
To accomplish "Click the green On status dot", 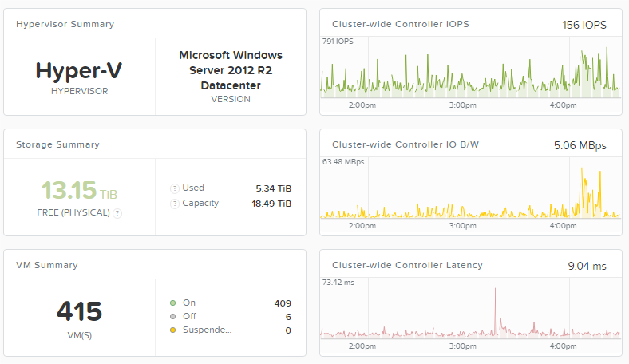I will pos(173,303).
